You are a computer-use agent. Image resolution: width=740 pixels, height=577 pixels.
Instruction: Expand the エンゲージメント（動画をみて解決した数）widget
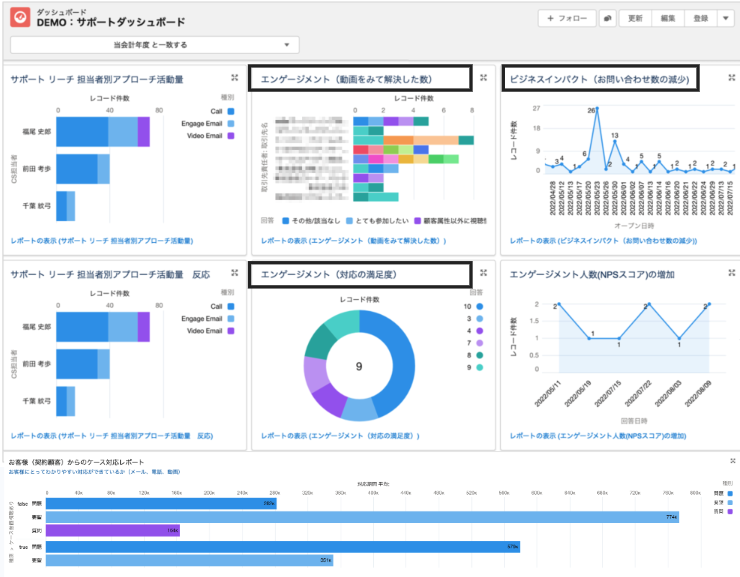[482, 77]
